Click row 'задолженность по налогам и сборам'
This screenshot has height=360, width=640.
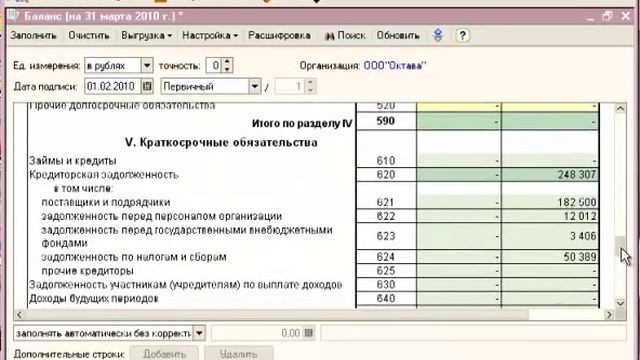pos(134,257)
